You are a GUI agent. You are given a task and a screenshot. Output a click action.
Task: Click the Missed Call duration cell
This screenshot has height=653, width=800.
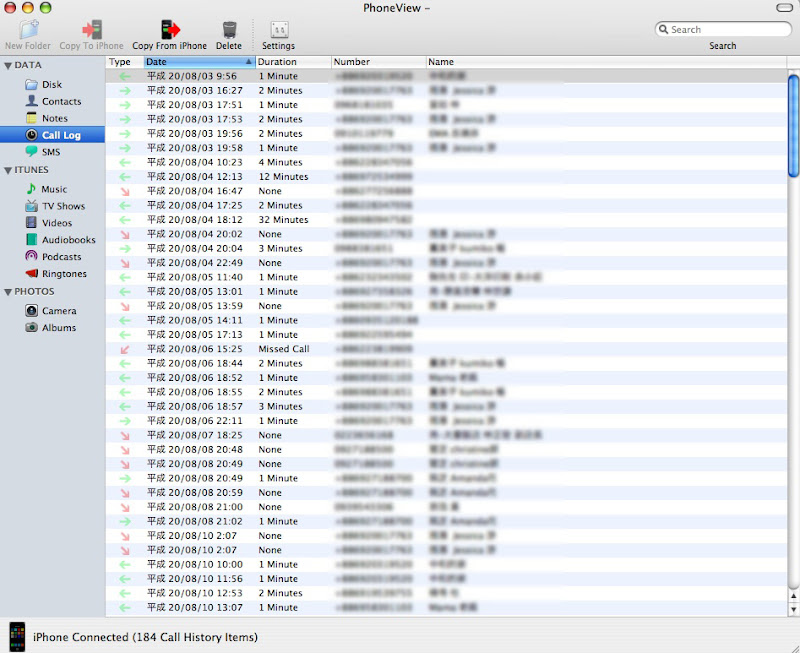(284, 349)
